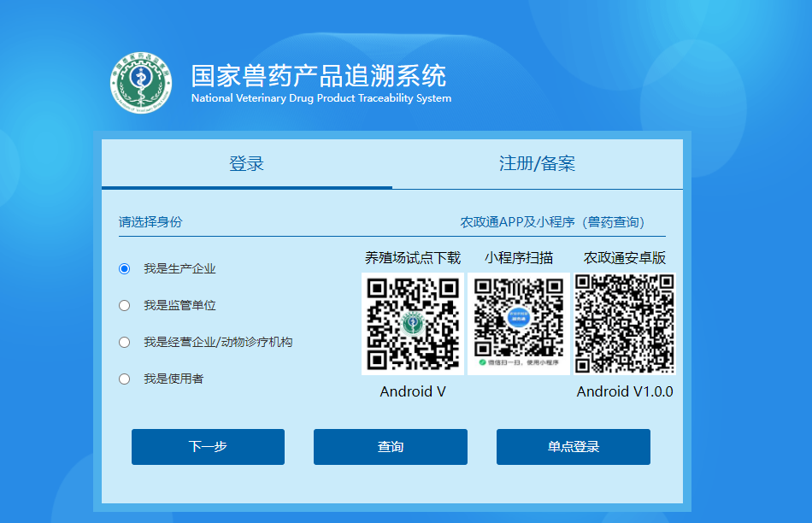This screenshot has height=523, width=812.
Task: Click the veterinary caduceus system logo
Action: tap(141, 81)
